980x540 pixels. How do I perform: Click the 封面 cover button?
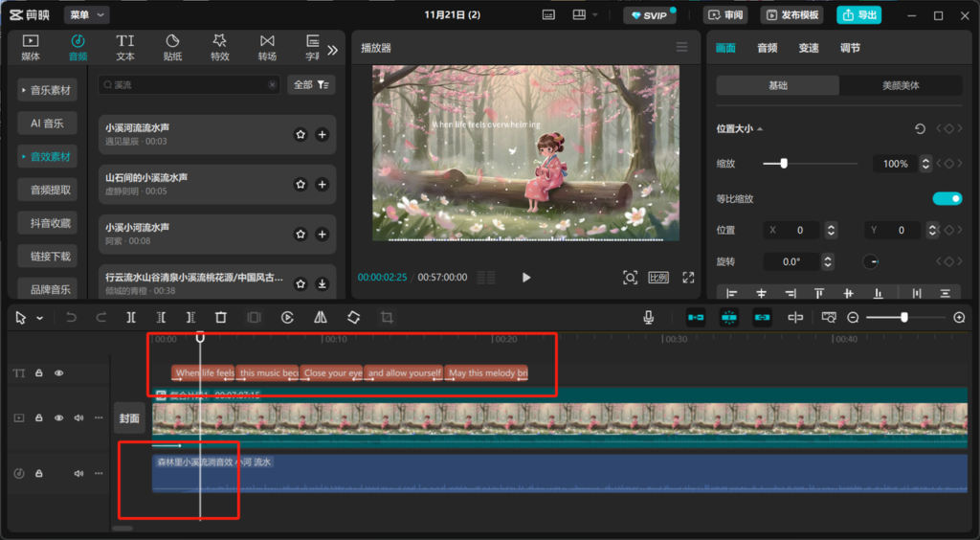tap(129, 418)
